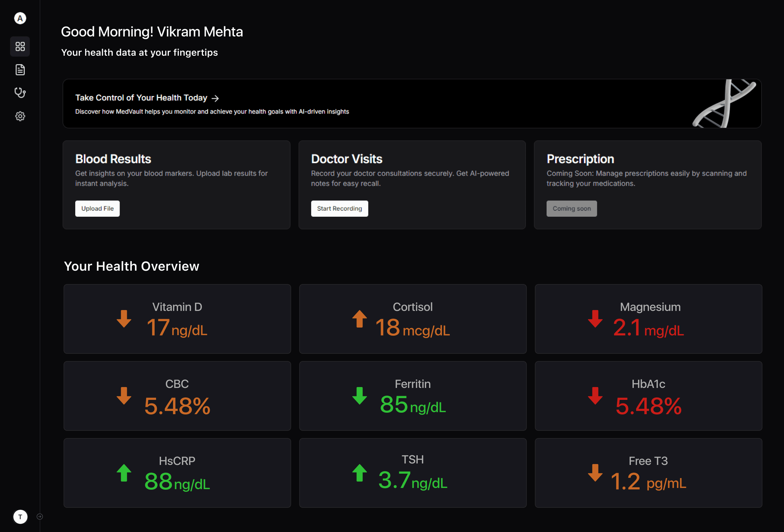Click the Vitamin D label
The height and width of the screenshot is (532, 784).
tap(177, 307)
